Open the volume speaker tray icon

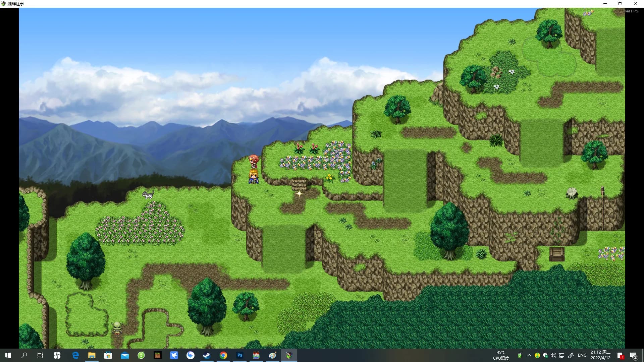(x=553, y=355)
